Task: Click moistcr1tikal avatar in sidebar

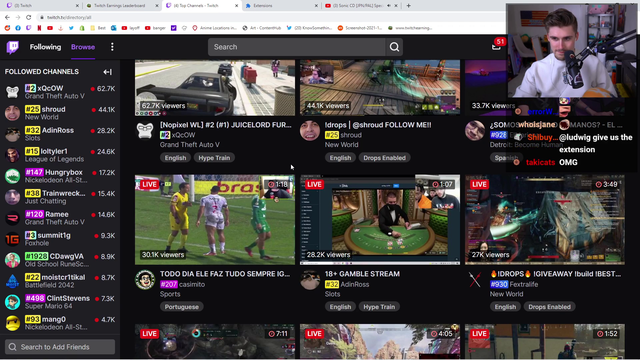Action: click(12, 281)
